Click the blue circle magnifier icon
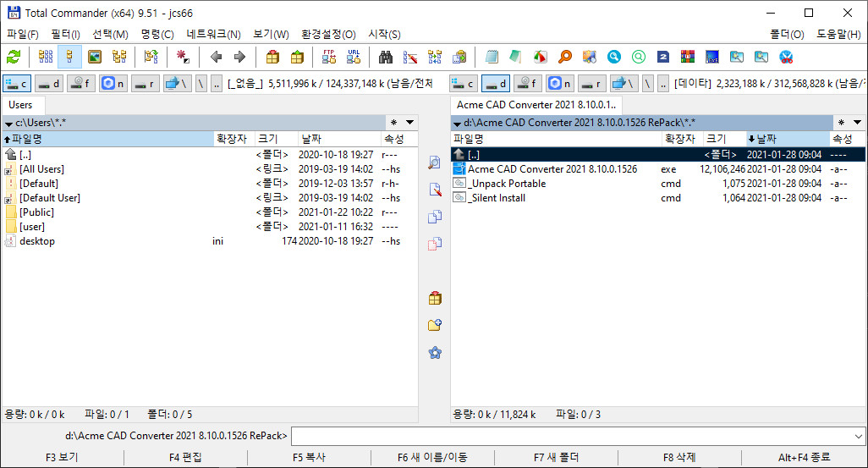This screenshot has width=868, height=468. click(614, 57)
